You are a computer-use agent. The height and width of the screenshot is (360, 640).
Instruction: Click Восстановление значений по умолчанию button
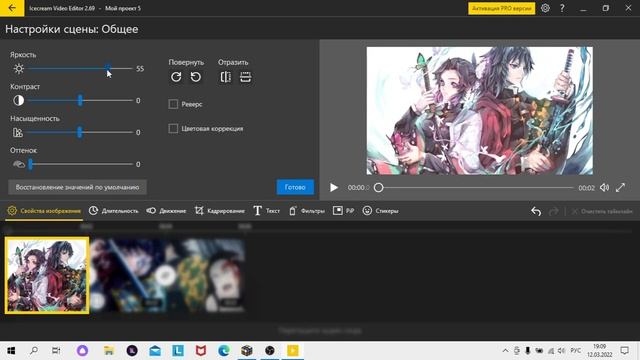(77, 187)
